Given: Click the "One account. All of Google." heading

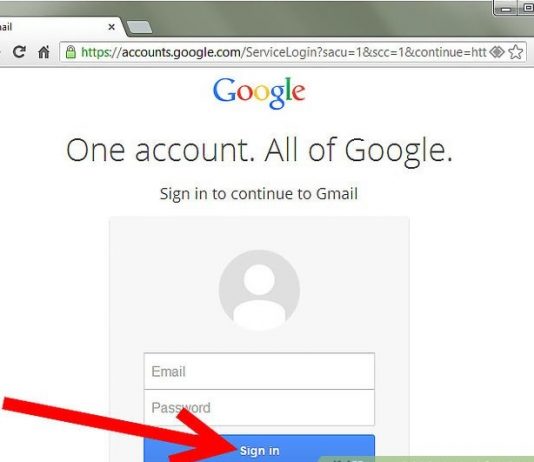Looking at the screenshot, I should click(x=259, y=151).
